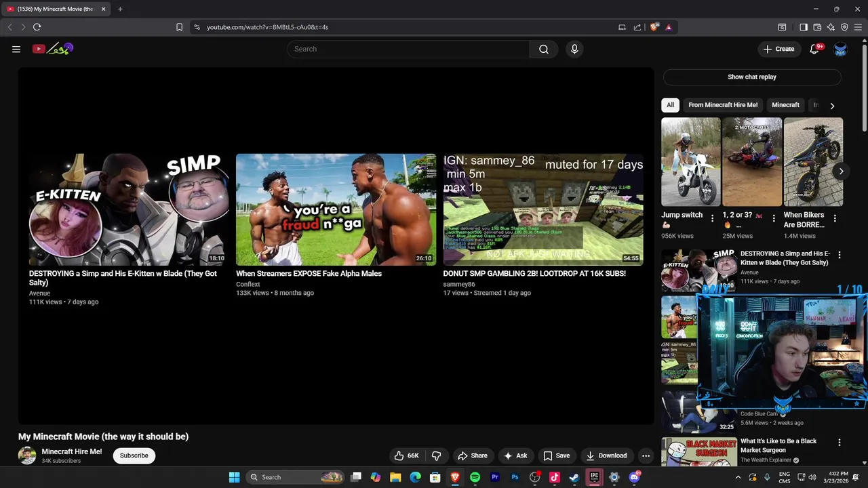
Task: Open Adobe Premiere Pro from taskbar
Action: tap(495, 477)
